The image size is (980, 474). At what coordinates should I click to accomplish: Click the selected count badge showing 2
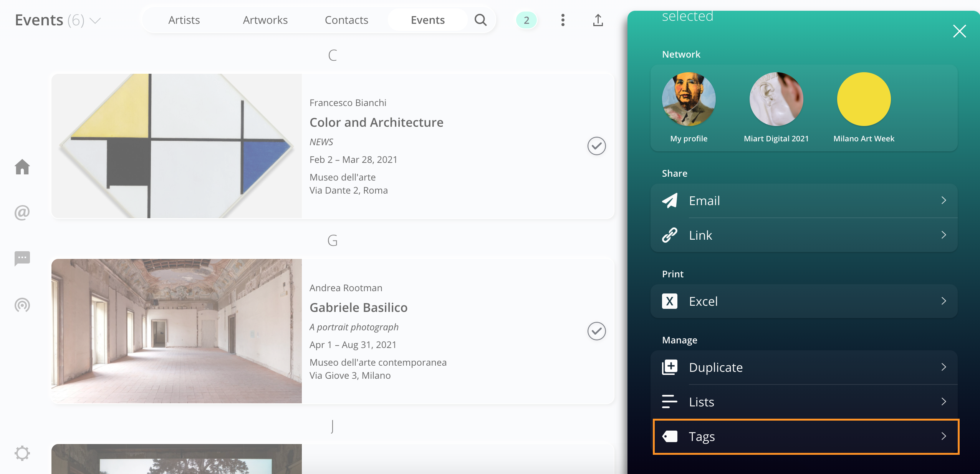coord(526,20)
